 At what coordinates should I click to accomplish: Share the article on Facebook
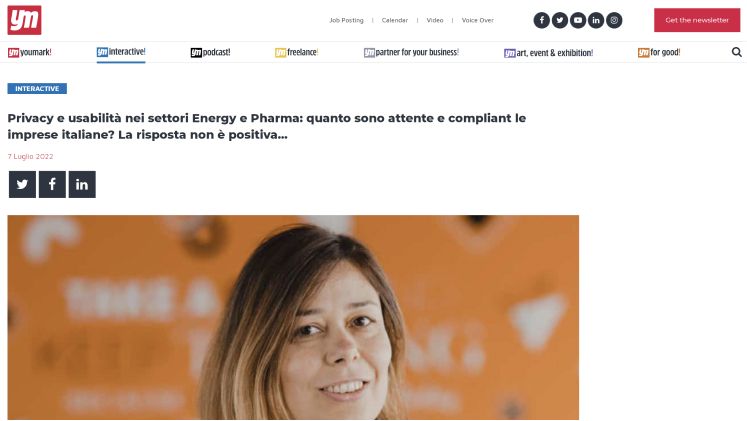[x=52, y=184]
